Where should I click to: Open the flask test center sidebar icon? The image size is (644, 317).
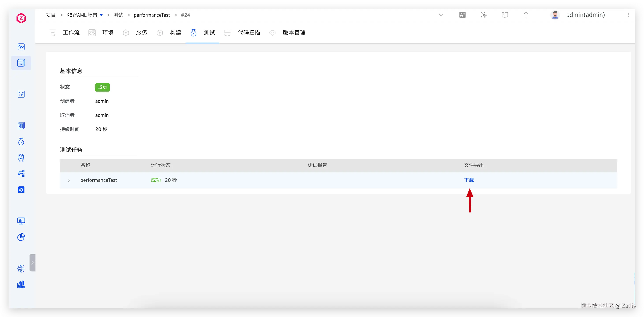(21, 142)
